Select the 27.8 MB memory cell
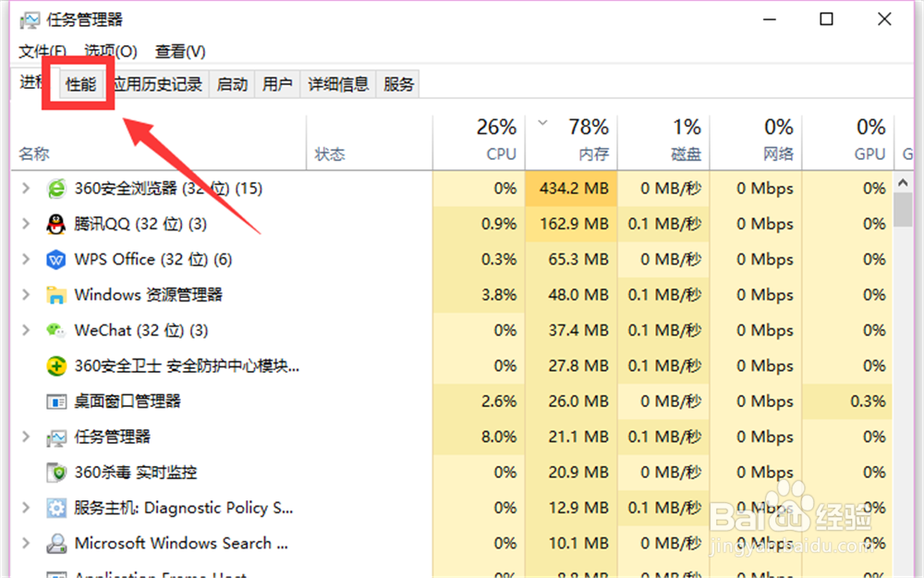Image resolution: width=924 pixels, height=578 pixels. (572, 366)
